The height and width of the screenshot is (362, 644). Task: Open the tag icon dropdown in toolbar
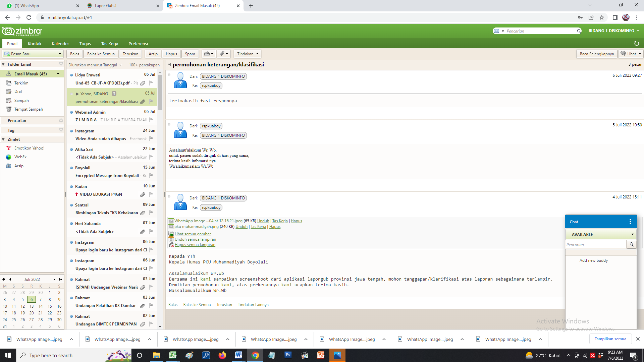(x=224, y=54)
